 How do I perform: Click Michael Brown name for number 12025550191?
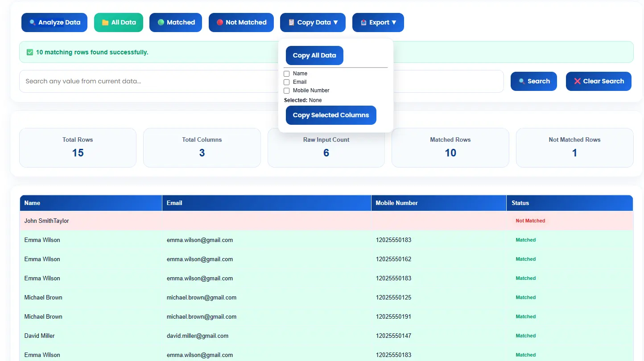[43, 316]
